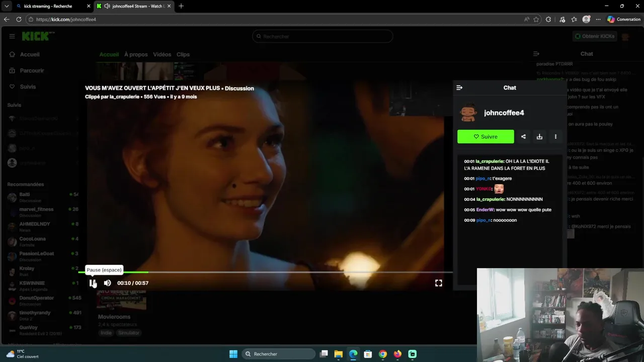The height and width of the screenshot is (362, 644).
Task: Pause the clip playback
Action: click(93, 283)
